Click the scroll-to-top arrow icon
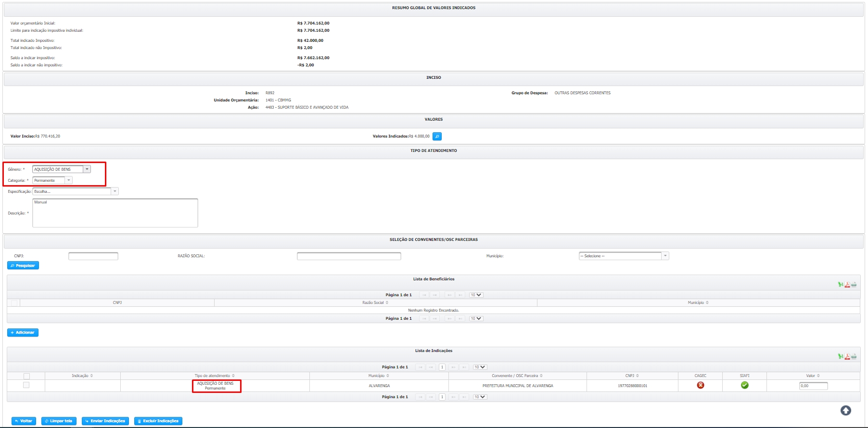This screenshot has width=868, height=428. pyautogui.click(x=845, y=410)
